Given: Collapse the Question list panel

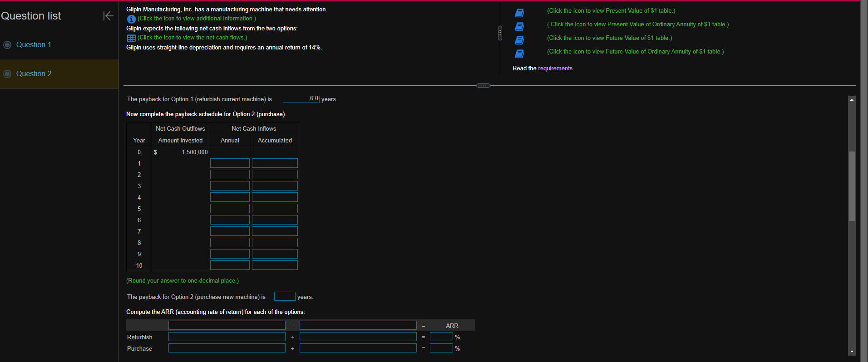Looking at the screenshot, I should pos(108,16).
